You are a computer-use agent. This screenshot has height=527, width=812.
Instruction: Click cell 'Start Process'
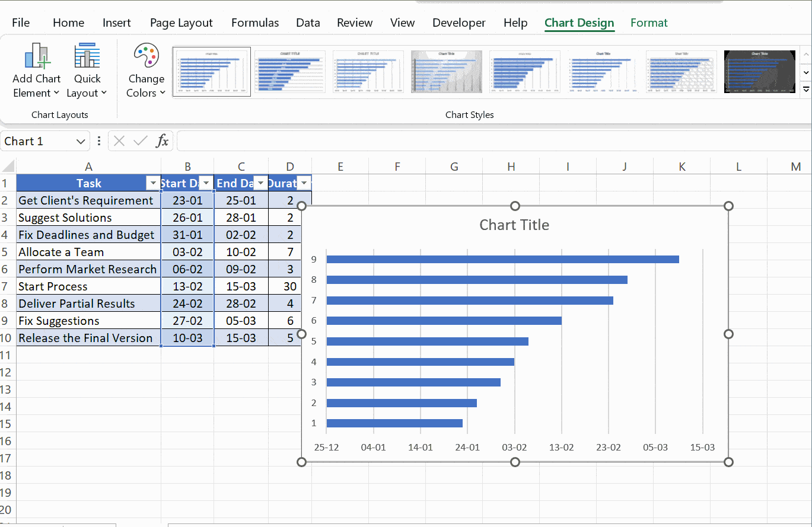pyautogui.click(x=88, y=286)
